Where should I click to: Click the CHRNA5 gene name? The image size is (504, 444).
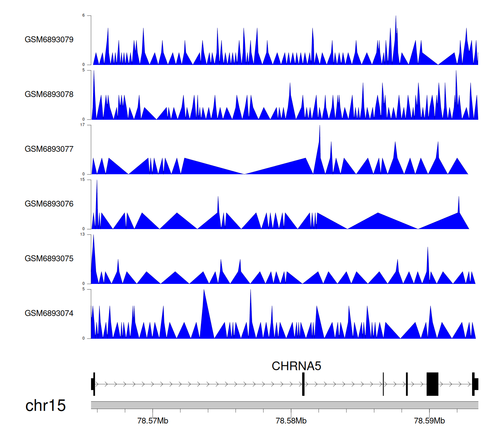tap(296, 366)
